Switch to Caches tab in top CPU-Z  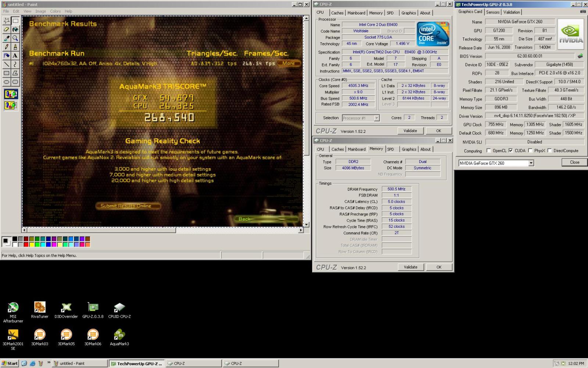tap(337, 13)
